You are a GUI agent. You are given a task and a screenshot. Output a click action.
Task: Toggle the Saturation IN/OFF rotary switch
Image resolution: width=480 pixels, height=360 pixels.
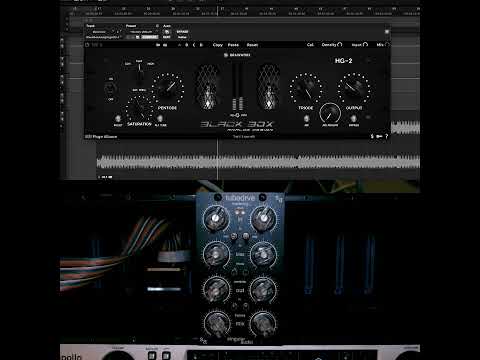(110, 89)
